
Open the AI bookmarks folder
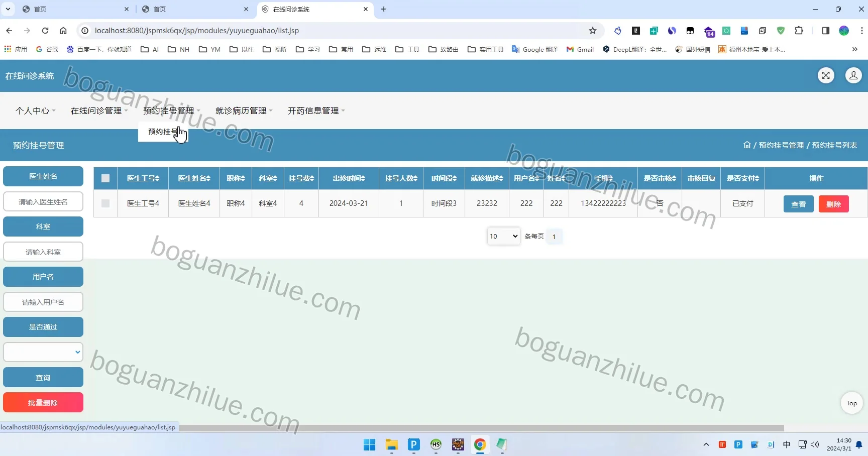click(x=150, y=49)
